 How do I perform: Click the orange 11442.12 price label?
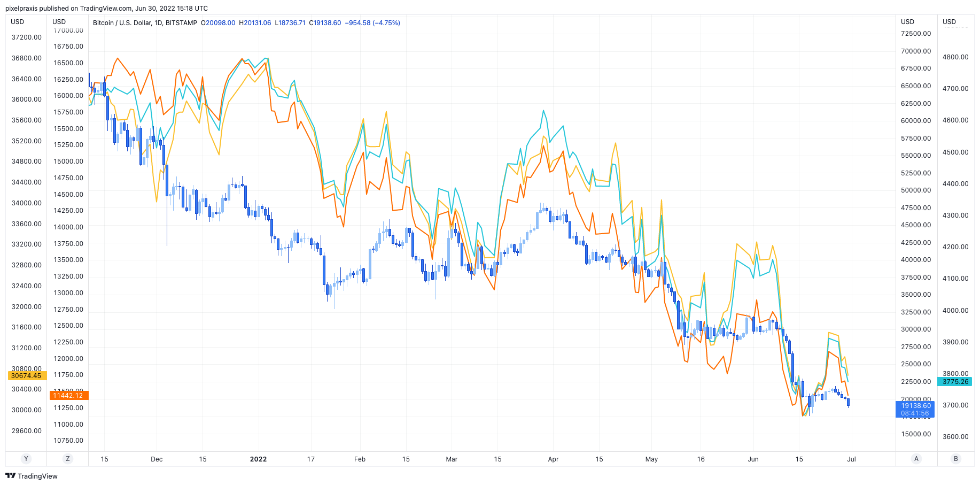click(x=68, y=396)
